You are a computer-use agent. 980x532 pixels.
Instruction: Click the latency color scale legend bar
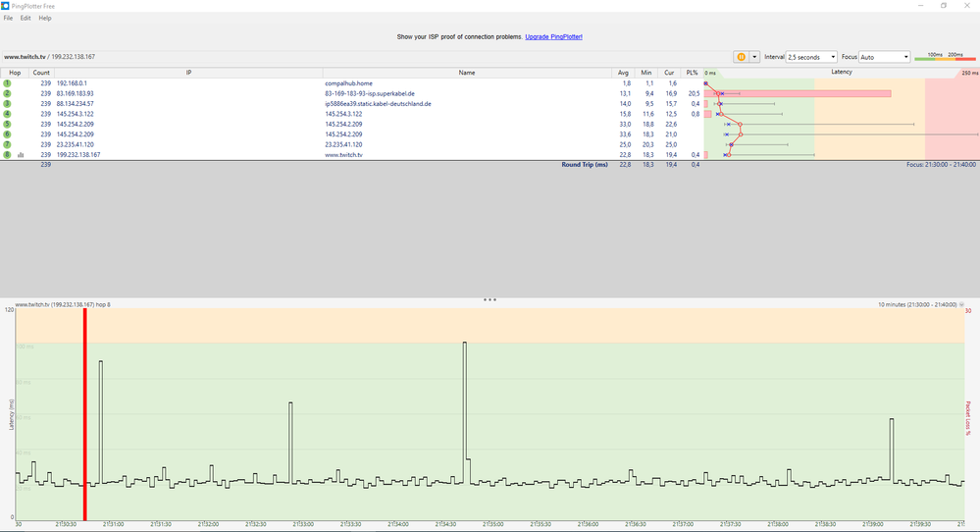945,57
